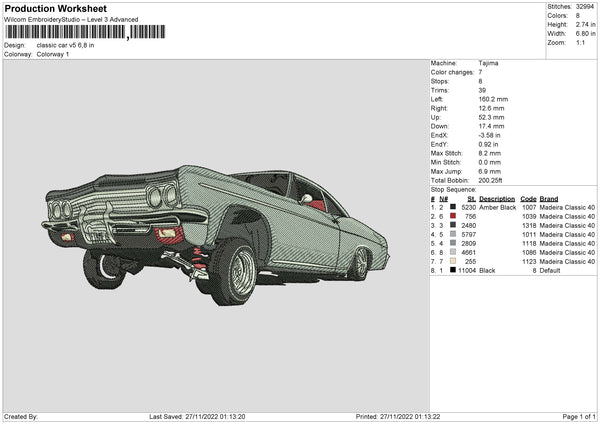Image resolution: width=600 pixels, height=424 pixels.
Task: Select the gray swatch with 5797 stitches
Action: pos(453,234)
